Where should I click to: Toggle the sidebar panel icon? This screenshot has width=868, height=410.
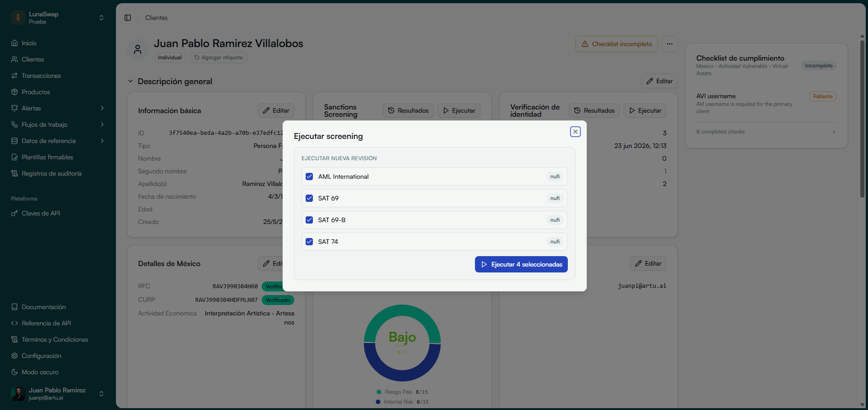[x=128, y=18]
